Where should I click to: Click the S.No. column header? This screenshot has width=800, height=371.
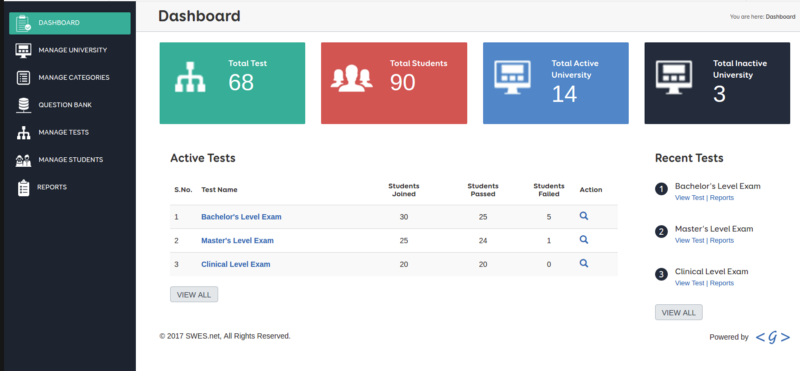pyautogui.click(x=183, y=190)
